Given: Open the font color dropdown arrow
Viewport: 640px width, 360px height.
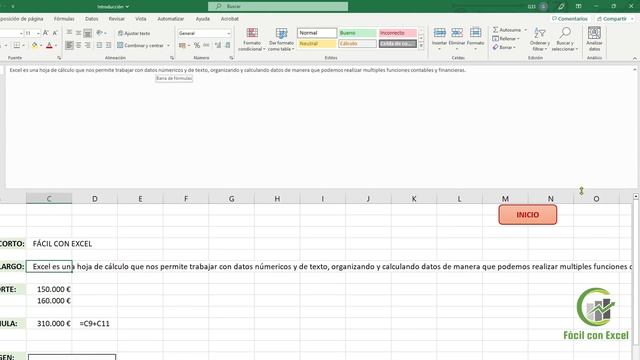Looking at the screenshot, I should (56, 46).
